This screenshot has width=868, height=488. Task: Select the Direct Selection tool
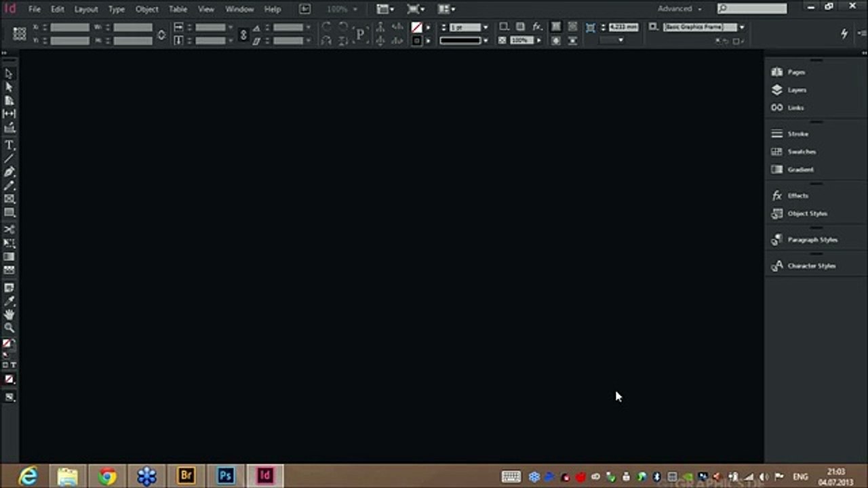pos(9,87)
